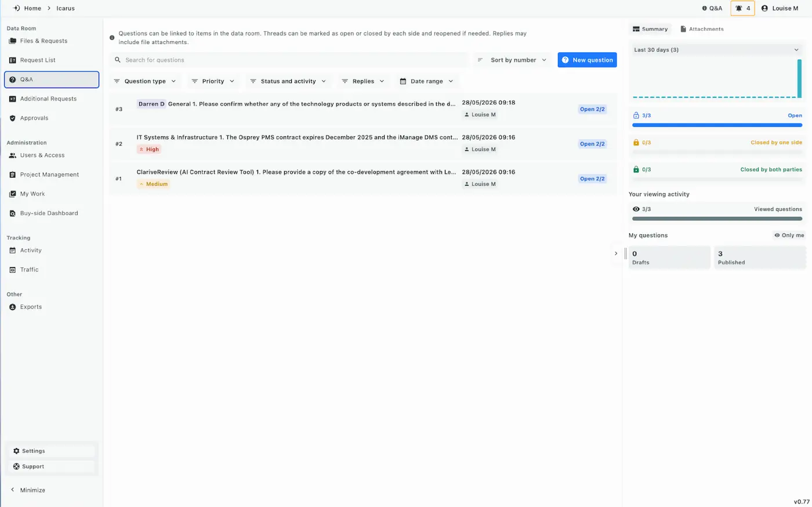Click the eye icon in viewing activity
This screenshot has height=507, width=812.
coord(636,209)
